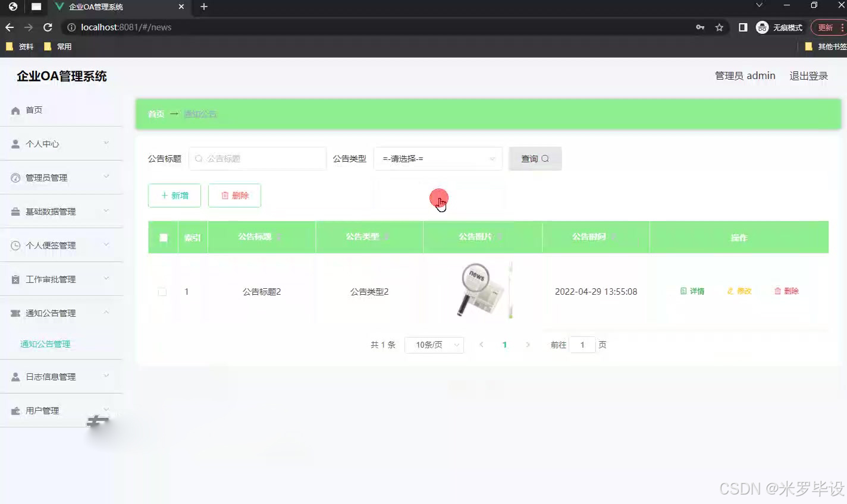The image size is (847, 504).
Task: Select 通知公告管理 submenu item
Action: coord(46,344)
